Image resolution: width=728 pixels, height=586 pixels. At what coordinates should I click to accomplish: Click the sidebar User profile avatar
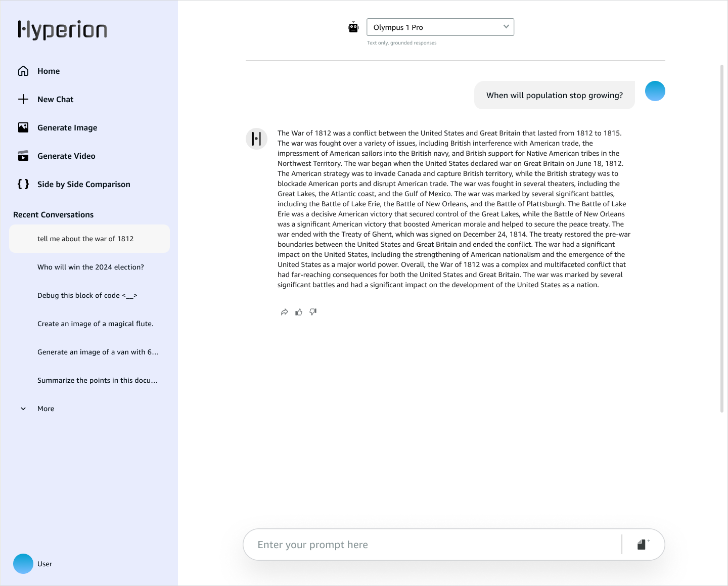pos(23,564)
